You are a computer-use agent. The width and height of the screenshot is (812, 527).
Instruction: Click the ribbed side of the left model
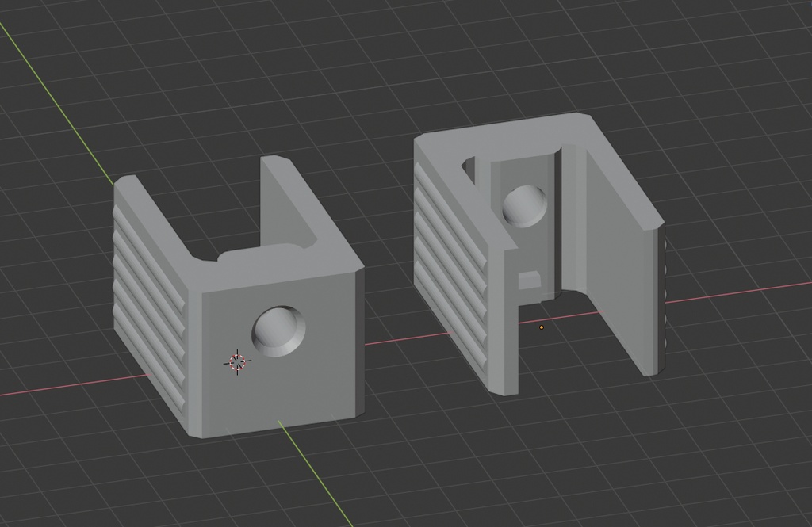pos(149,311)
